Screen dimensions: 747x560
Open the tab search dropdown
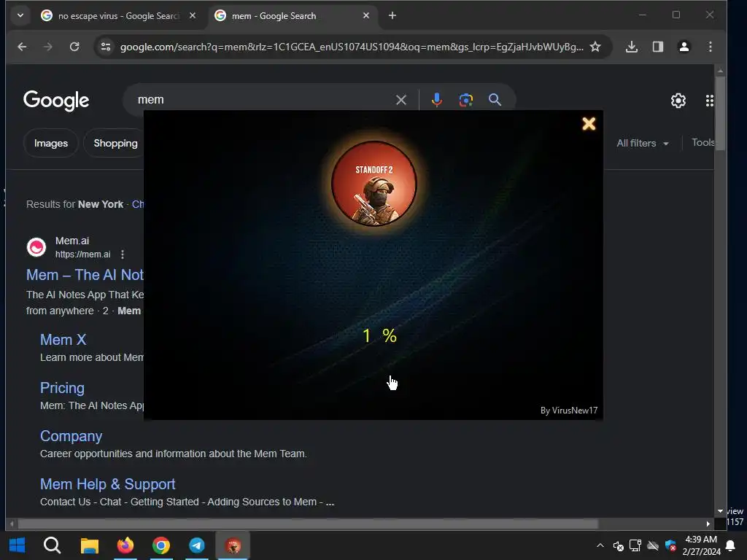[20, 15]
